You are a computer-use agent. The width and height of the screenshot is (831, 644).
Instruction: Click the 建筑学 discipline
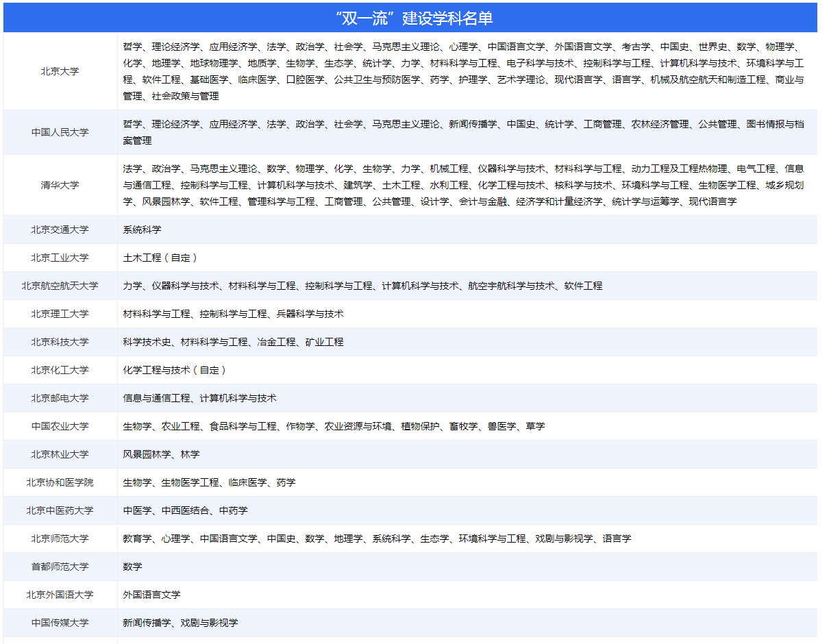point(358,185)
